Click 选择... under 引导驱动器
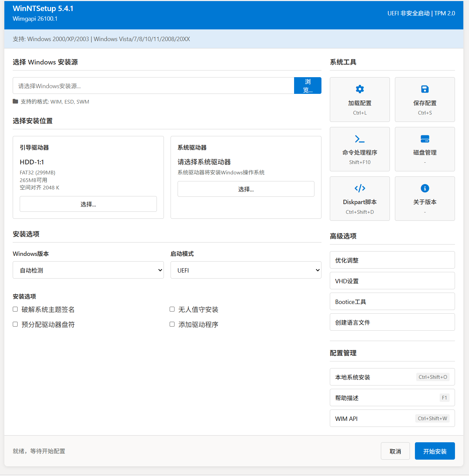 [x=88, y=204]
